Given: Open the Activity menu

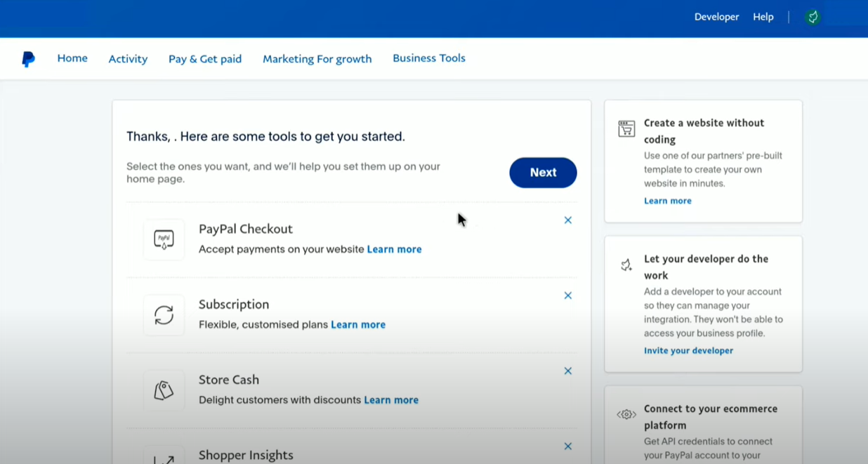Looking at the screenshot, I should tap(128, 59).
